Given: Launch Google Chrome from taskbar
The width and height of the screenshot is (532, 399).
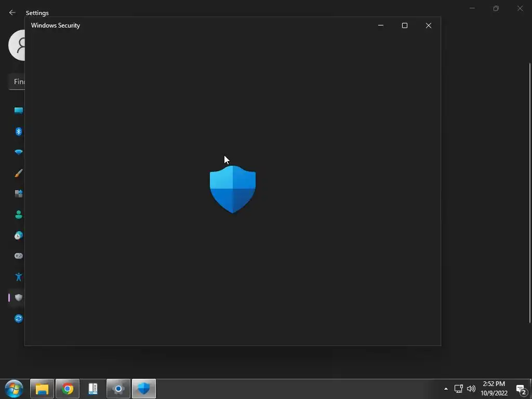Looking at the screenshot, I should point(68,389).
